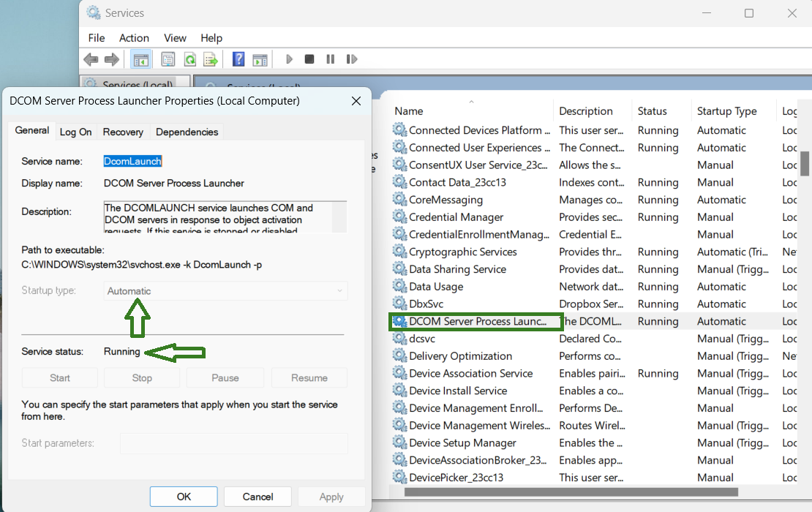This screenshot has width=812, height=512.
Task: Sort by the Startup Type column header
Action: tap(726, 111)
